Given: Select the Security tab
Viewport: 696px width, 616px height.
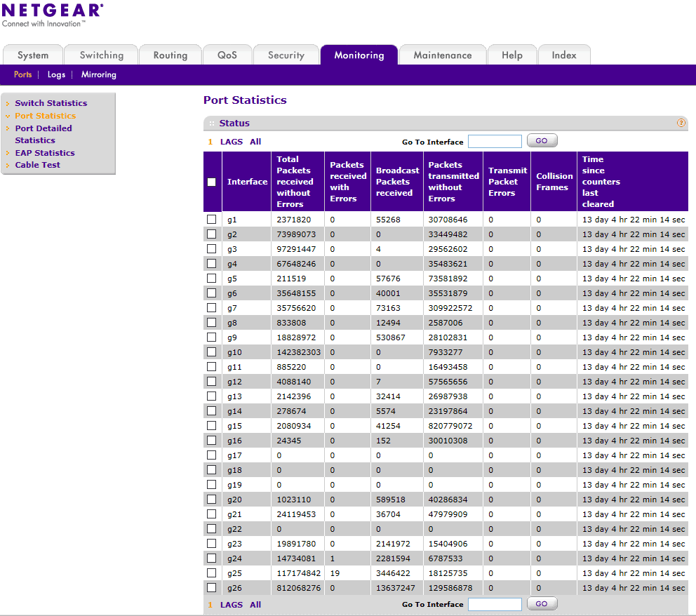Looking at the screenshot, I should (286, 55).
